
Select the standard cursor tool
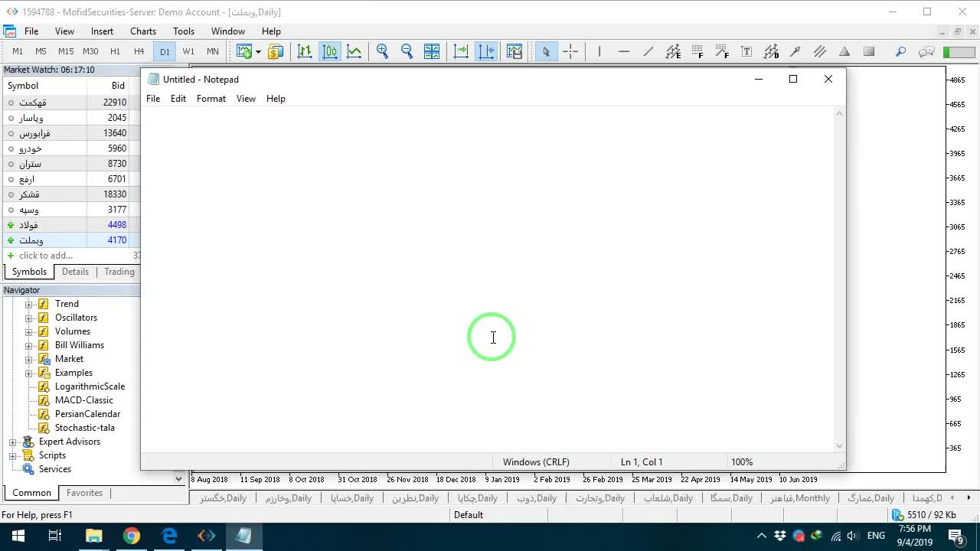[546, 51]
